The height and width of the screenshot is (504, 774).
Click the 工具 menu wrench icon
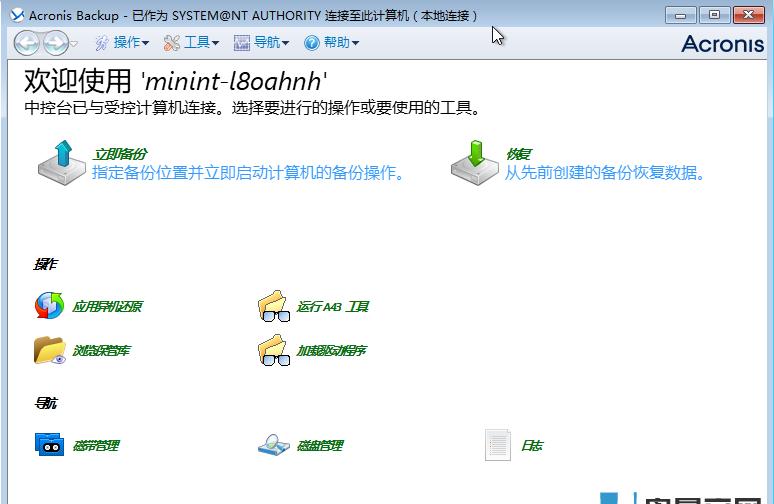(172, 43)
